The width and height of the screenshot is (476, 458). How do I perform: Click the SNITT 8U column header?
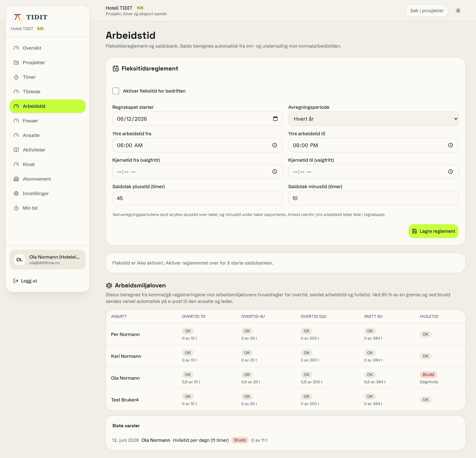tap(373, 316)
